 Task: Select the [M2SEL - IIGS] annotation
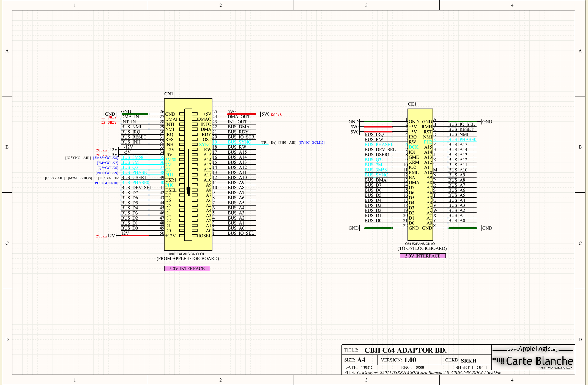click(x=80, y=178)
